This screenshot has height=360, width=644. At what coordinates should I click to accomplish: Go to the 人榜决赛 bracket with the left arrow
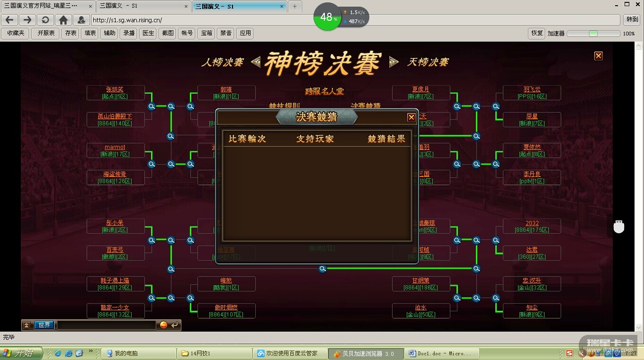[256, 62]
